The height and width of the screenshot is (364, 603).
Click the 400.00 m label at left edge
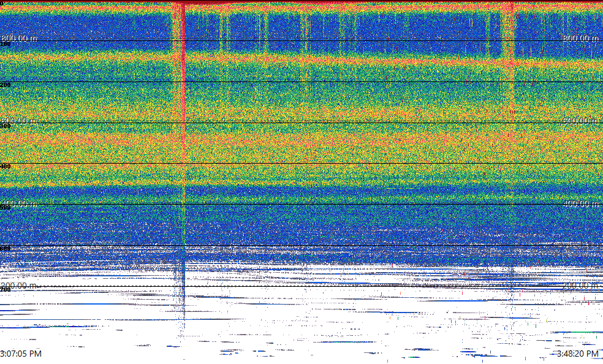pyautogui.click(x=19, y=203)
